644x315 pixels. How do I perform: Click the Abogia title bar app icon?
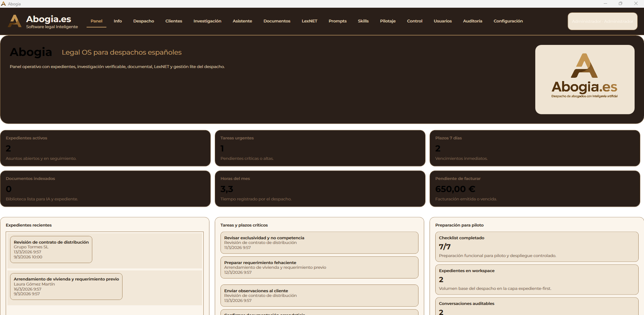pos(3,4)
